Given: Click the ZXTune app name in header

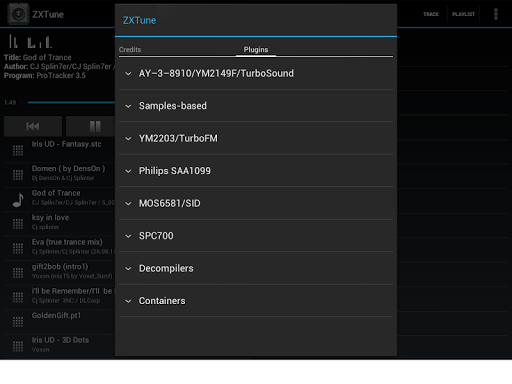Looking at the screenshot, I should [48, 14].
